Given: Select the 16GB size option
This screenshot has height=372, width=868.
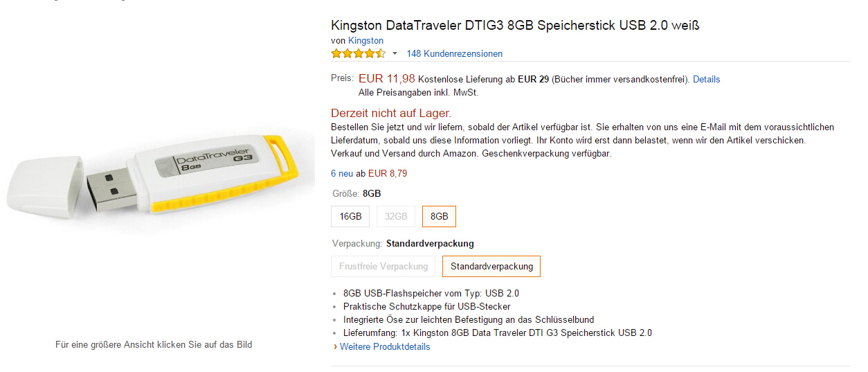Looking at the screenshot, I should (350, 216).
